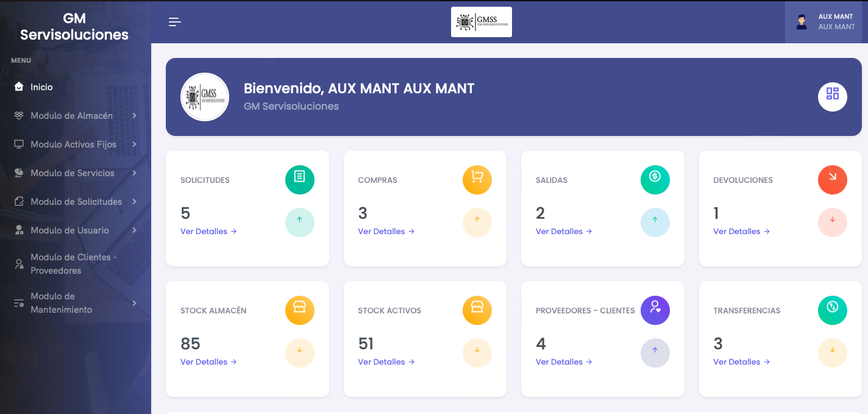This screenshot has height=414, width=868.
Task: Click the grid widget icon in welcome banner
Action: pyautogui.click(x=832, y=97)
